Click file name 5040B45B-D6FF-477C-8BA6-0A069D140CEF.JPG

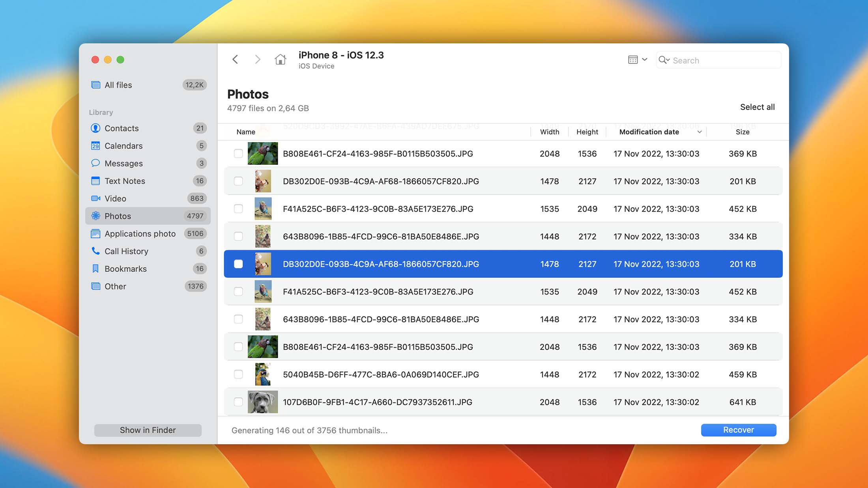381,374
